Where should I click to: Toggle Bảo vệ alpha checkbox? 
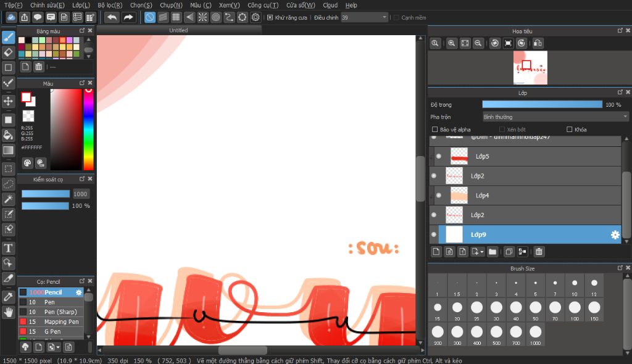coord(434,130)
